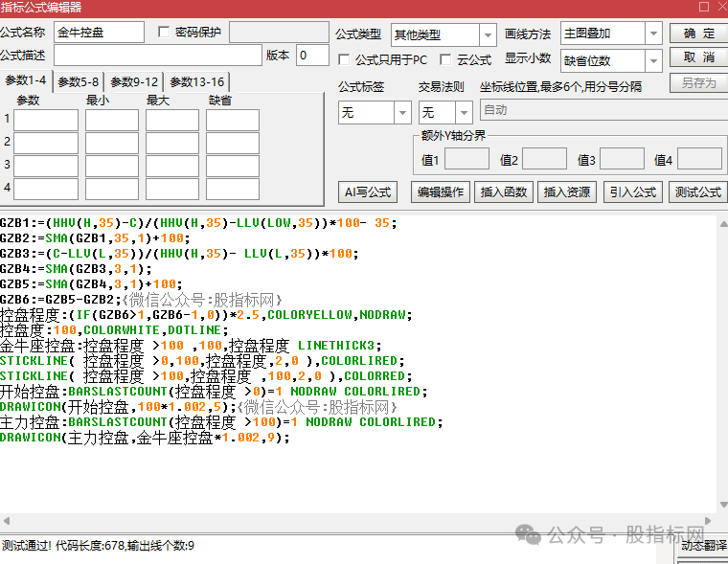The height and width of the screenshot is (564, 728).
Task: Toggle the 云公式 checkbox
Action: coord(445,59)
